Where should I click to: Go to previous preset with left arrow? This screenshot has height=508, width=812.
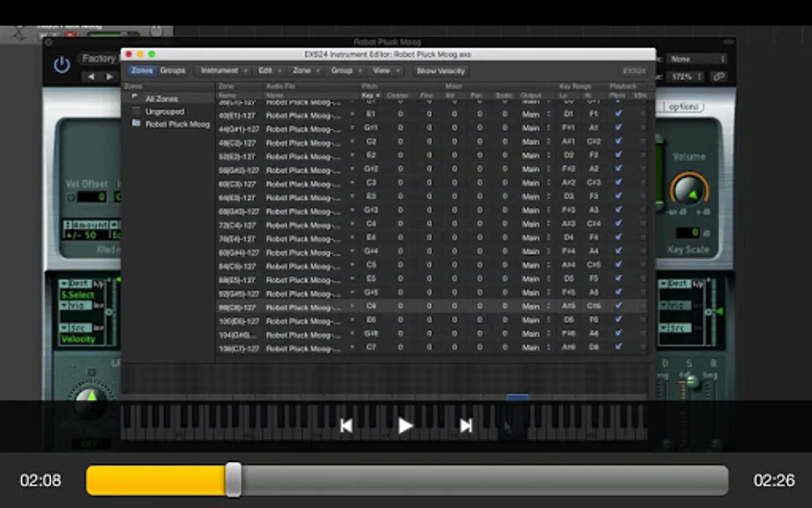(x=91, y=77)
